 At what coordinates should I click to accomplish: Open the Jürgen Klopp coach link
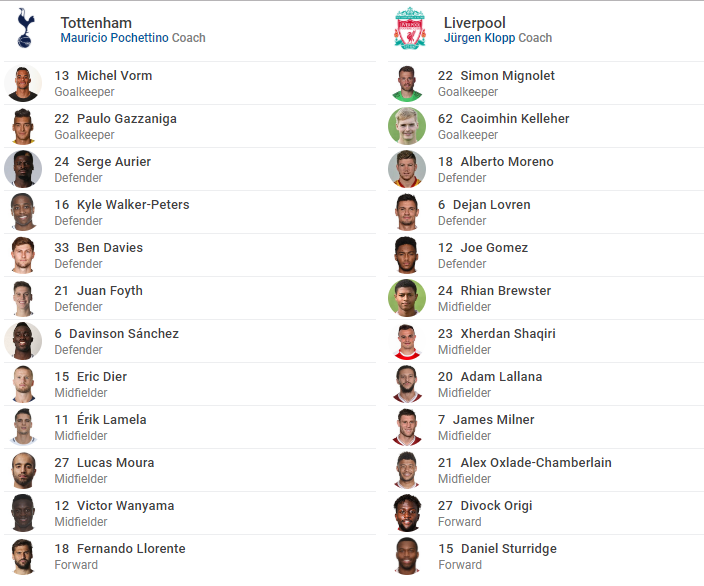click(x=479, y=38)
